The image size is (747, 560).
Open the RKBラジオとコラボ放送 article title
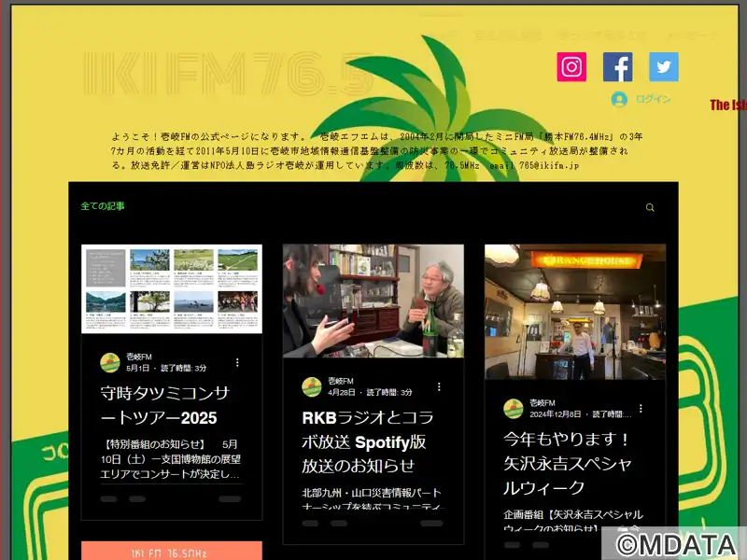(368, 441)
